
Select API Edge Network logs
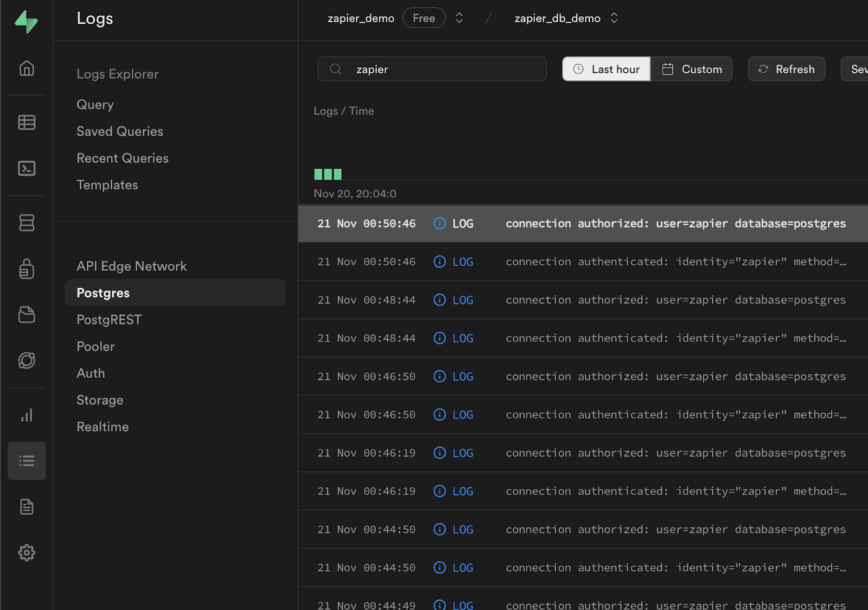pyautogui.click(x=131, y=266)
